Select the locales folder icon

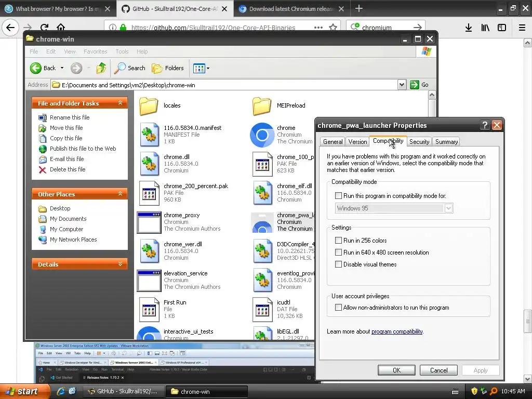(x=149, y=106)
